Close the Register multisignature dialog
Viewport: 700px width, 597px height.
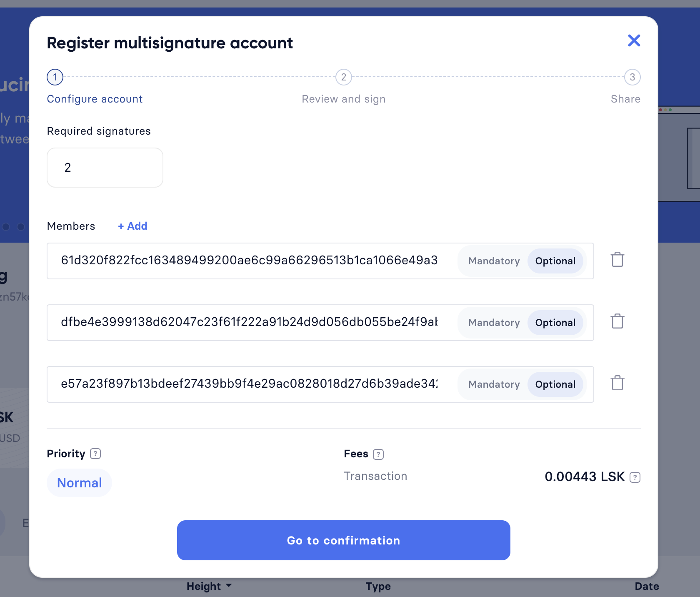[x=634, y=40]
